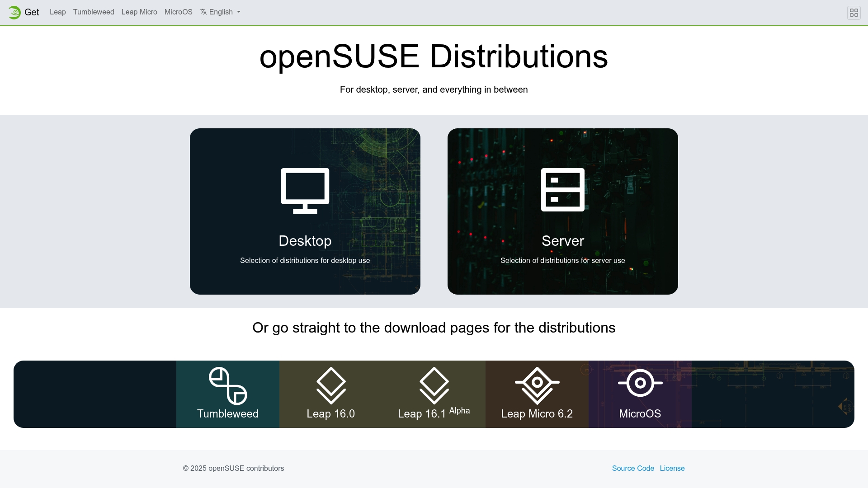Select the MicroOS target icon
This screenshot has width=868, height=488.
coord(640,383)
